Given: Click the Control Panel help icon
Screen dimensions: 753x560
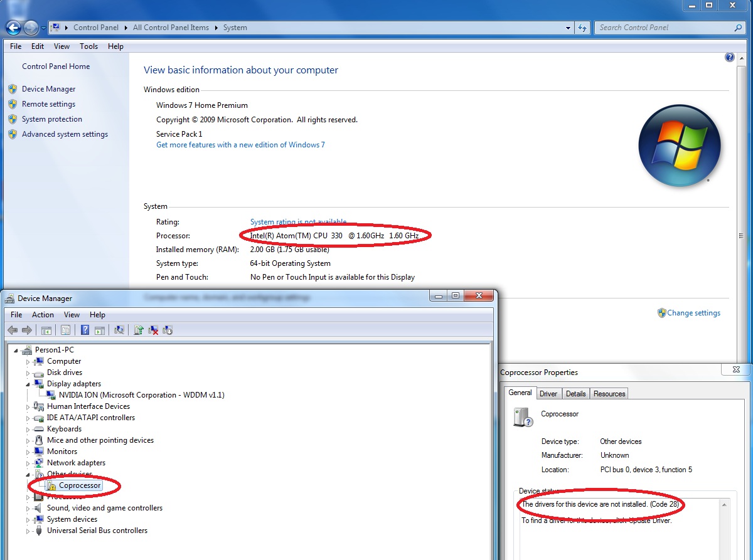Looking at the screenshot, I should click(729, 57).
